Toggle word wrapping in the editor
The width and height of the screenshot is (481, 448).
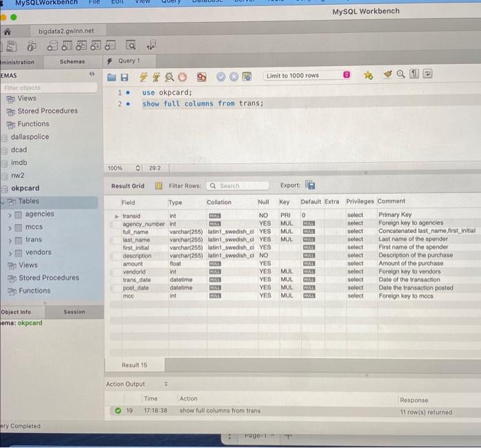pos(427,74)
